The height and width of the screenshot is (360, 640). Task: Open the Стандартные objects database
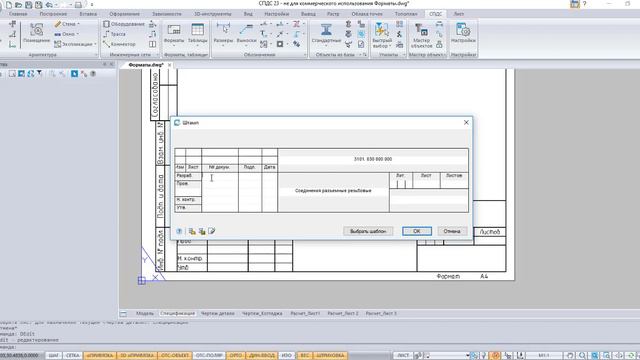[x=326, y=33]
